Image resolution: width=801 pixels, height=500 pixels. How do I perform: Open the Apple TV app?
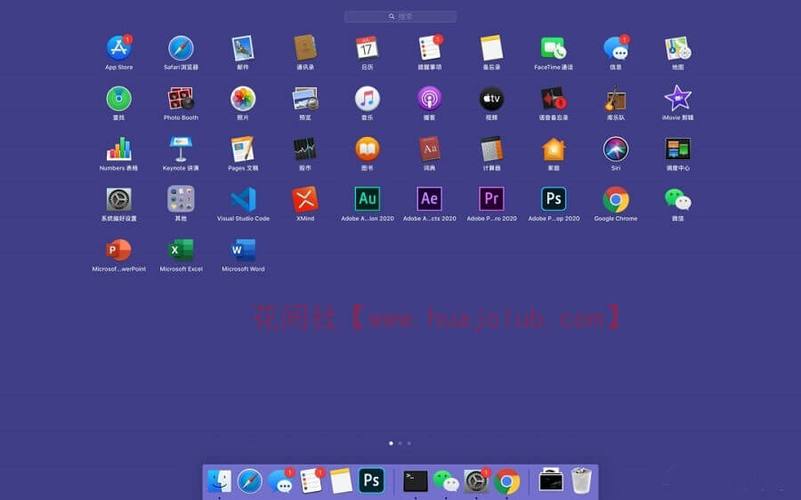pos(491,99)
